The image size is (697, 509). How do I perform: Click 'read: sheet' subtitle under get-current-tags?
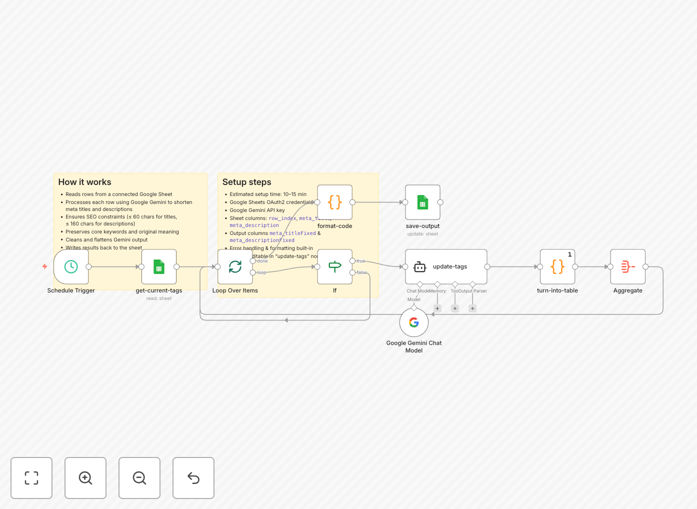tap(159, 298)
